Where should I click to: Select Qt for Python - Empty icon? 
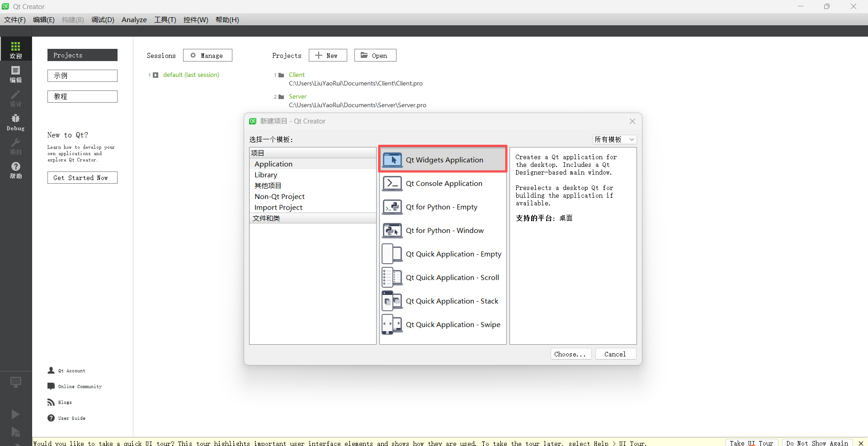pyautogui.click(x=392, y=207)
